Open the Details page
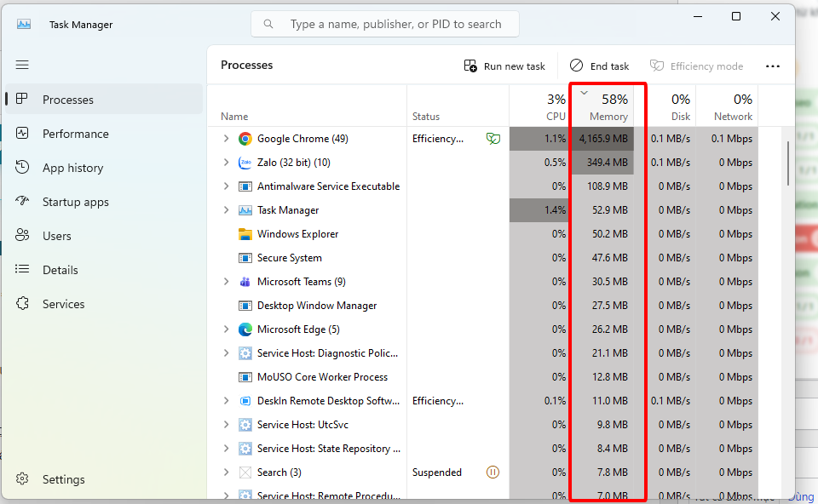The image size is (818, 504). tap(104, 270)
